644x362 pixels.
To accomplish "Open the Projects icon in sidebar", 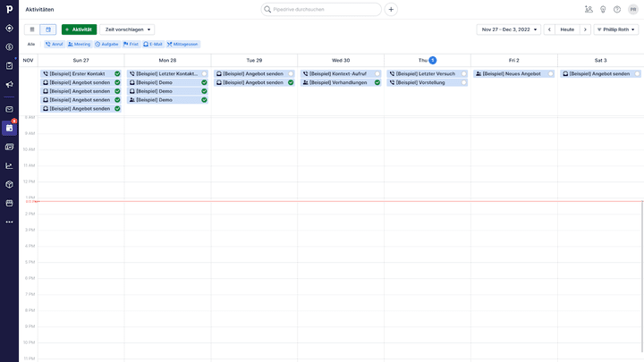I will (x=9, y=65).
